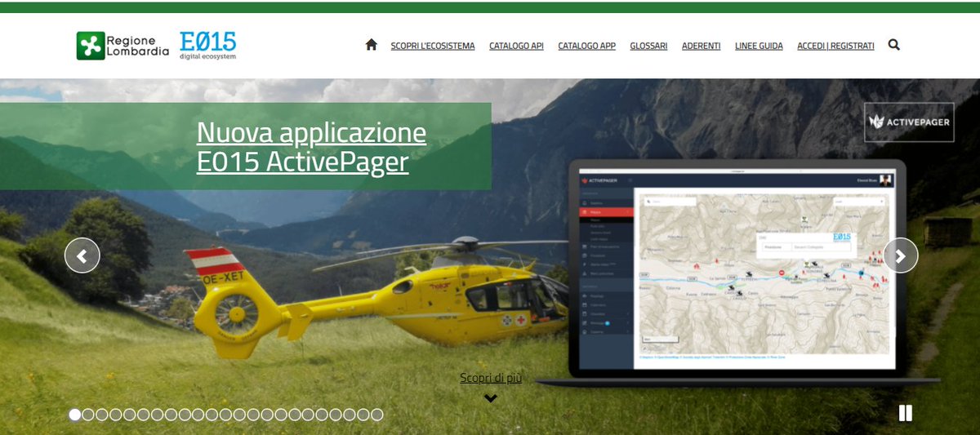Screen dimensions: 980x435
Task: Pause the slideshow autoplay
Action: pos(905,413)
